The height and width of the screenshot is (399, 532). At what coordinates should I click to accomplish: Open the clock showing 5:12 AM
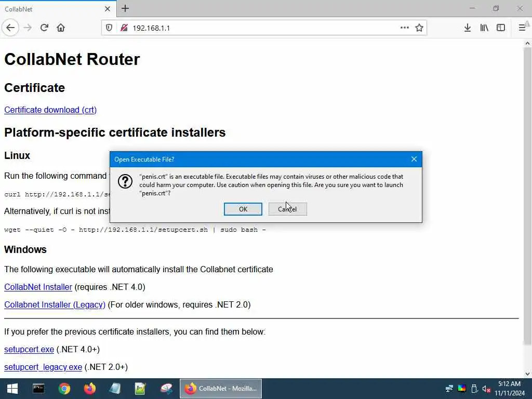tap(509, 389)
